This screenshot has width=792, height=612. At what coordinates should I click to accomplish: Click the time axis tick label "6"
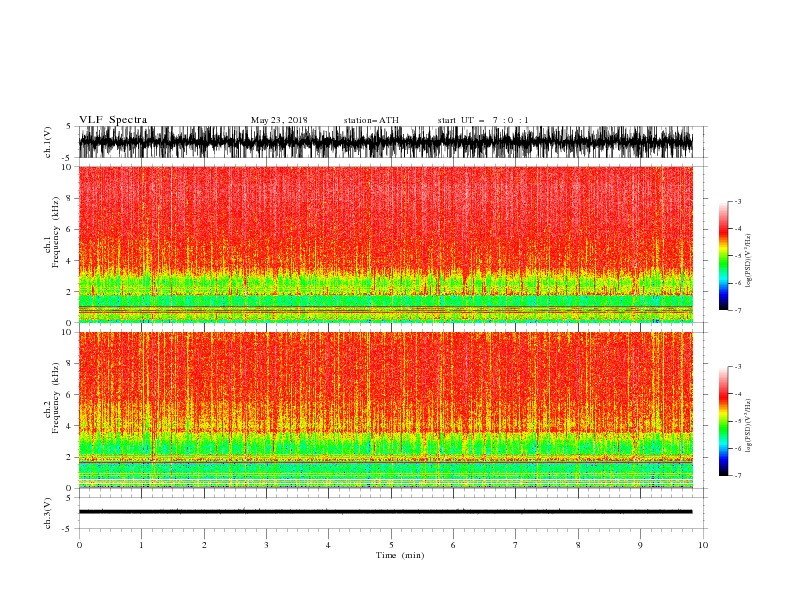pos(453,545)
